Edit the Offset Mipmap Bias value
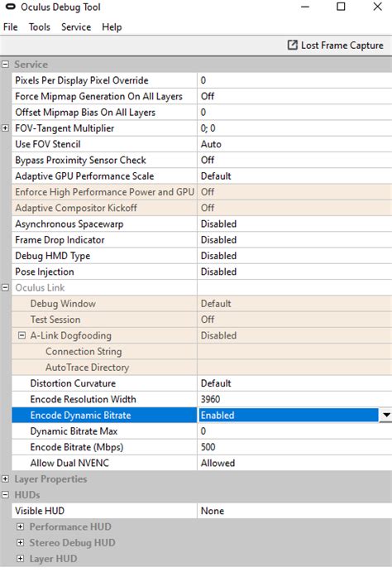Screen dimensions: 392x582 [x=294, y=112]
